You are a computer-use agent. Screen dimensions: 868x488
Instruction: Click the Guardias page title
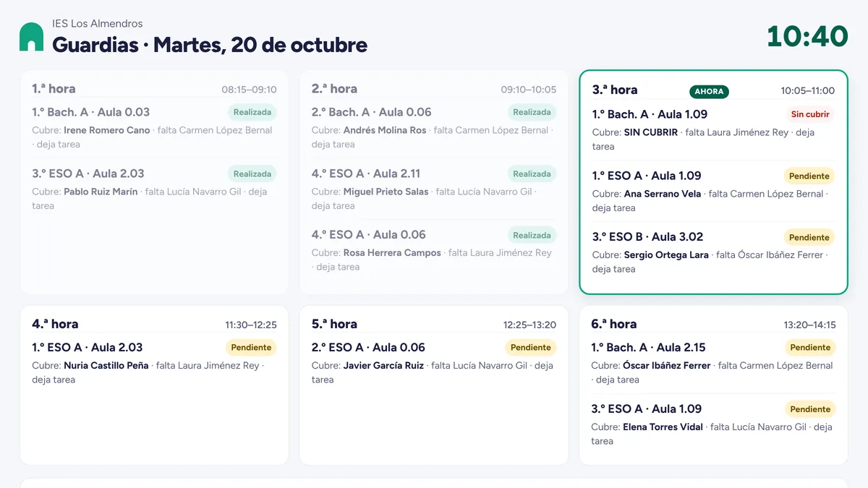click(210, 45)
